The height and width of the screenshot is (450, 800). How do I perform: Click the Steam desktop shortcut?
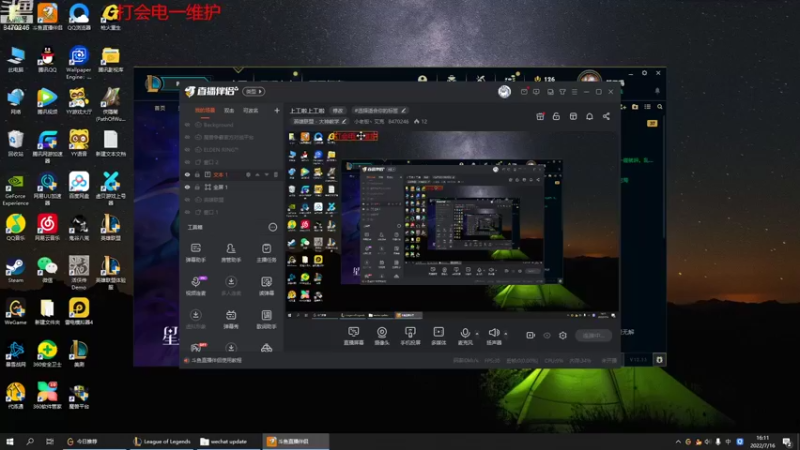click(x=15, y=270)
